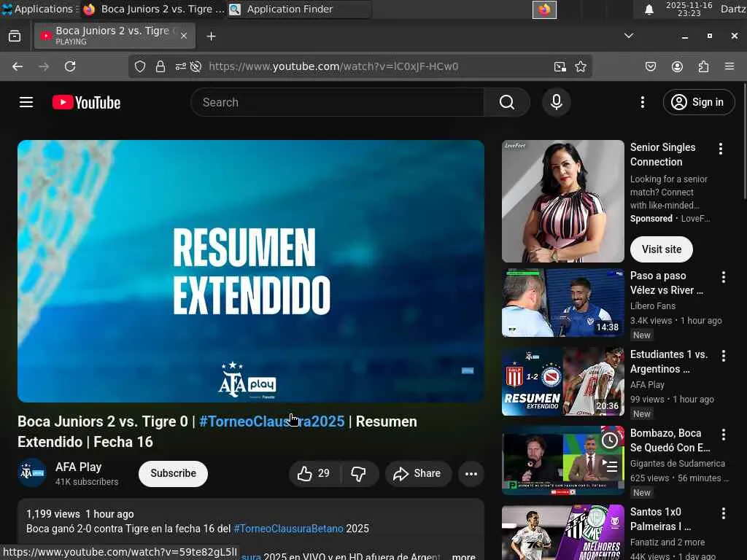
Task: Open the Santos 1x0 Palmeiras thumbnail
Action: click(562, 532)
